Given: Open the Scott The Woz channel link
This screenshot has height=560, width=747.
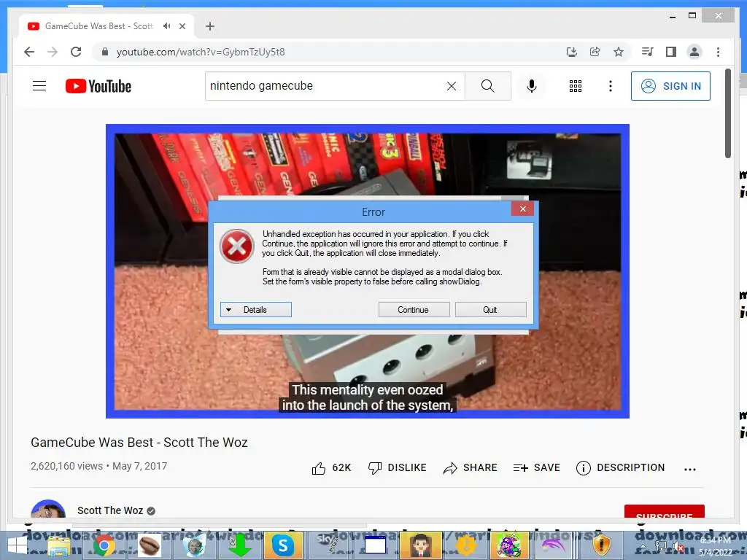Looking at the screenshot, I should tap(110, 510).
